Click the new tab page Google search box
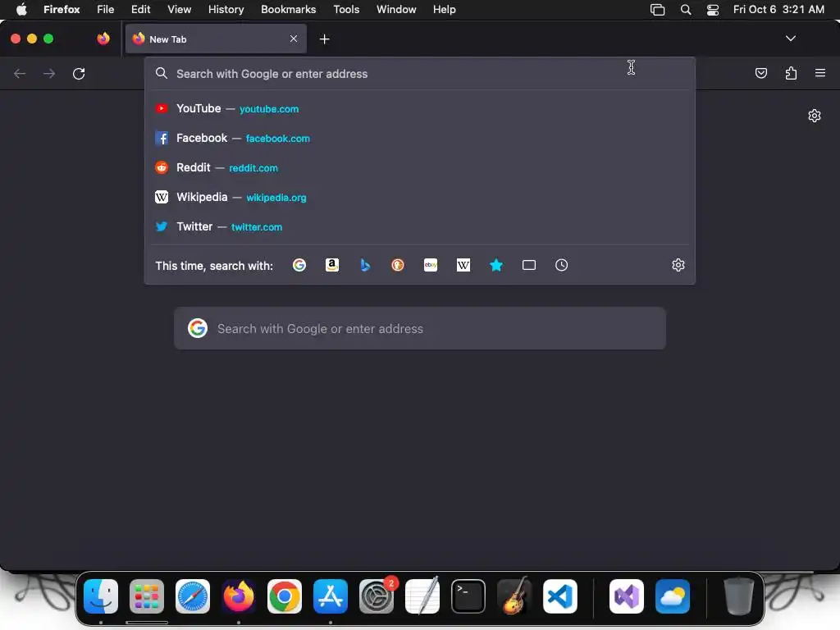The height and width of the screenshot is (630, 840). pos(420,328)
